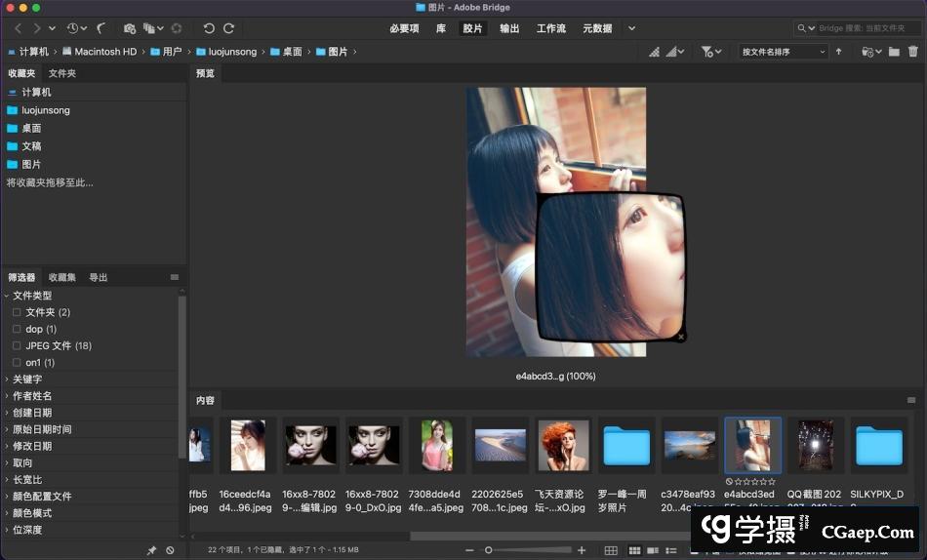Image resolution: width=927 pixels, height=560 pixels.
Task: Click the rotate counterclockwise icon
Action: coord(209,29)
